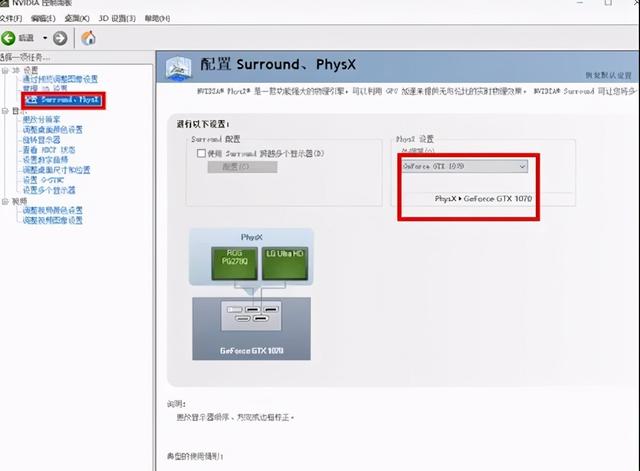
Task: Open 更改分辨率 in the task tree
Action: 41,119
